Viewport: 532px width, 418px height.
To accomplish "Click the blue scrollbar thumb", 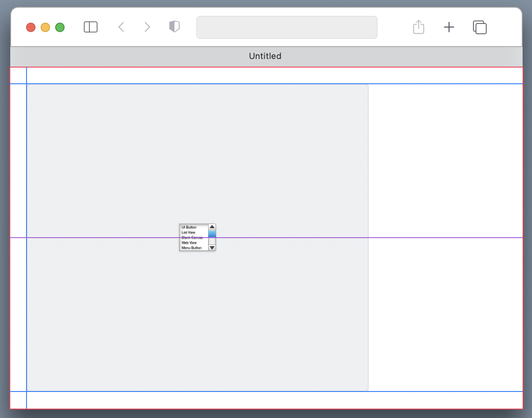I will point(212,234).
